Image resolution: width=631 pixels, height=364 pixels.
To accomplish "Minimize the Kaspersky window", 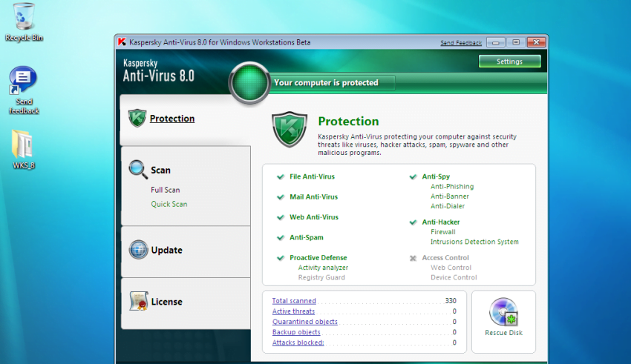I will (x=496, y=42).
